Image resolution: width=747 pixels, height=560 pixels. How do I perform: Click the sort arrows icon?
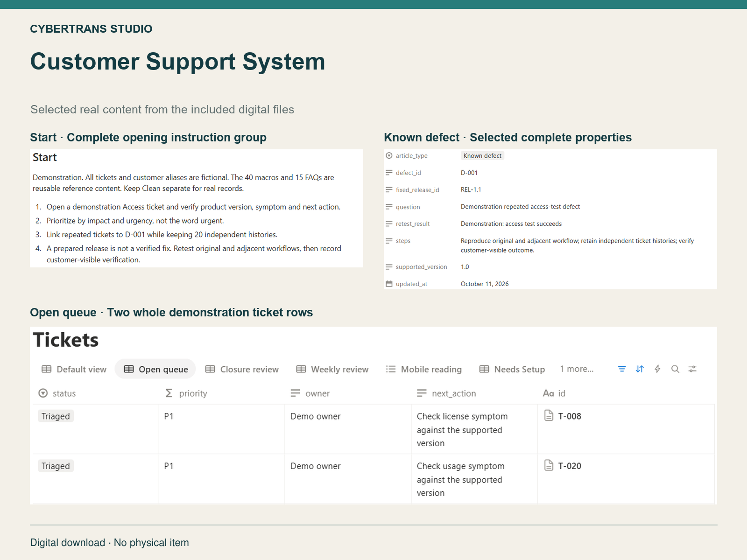click(640, 369)
